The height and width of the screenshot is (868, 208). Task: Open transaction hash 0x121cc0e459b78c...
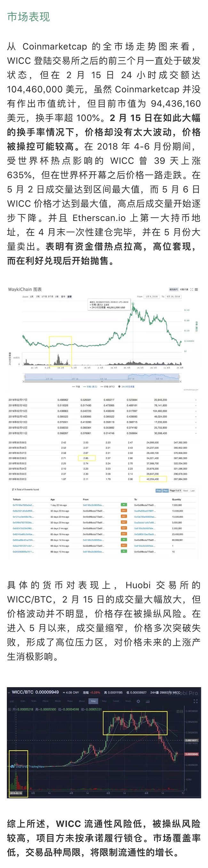pos(23,516)
